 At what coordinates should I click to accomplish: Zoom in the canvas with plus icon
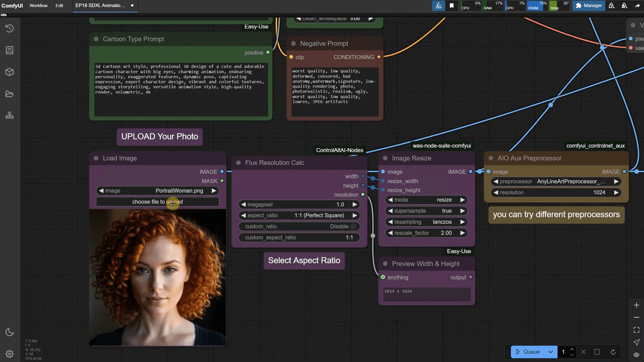(x=636, y=305)
